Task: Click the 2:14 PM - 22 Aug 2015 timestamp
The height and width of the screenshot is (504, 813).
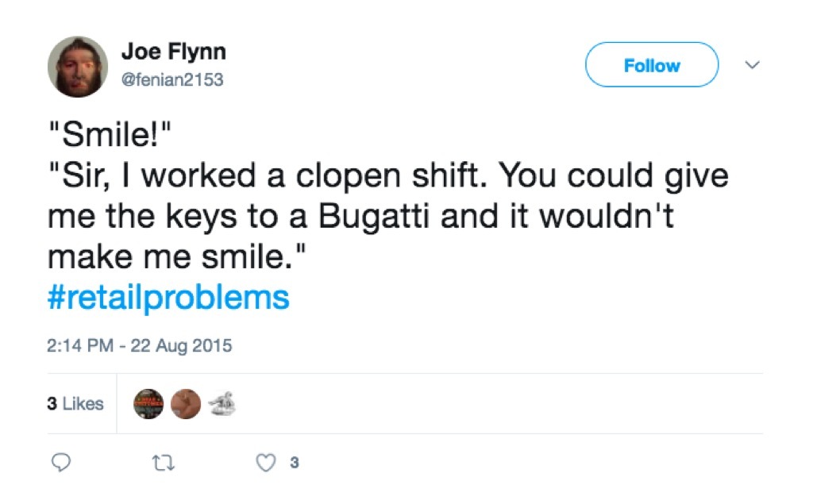Action: (x=140, y=345)
